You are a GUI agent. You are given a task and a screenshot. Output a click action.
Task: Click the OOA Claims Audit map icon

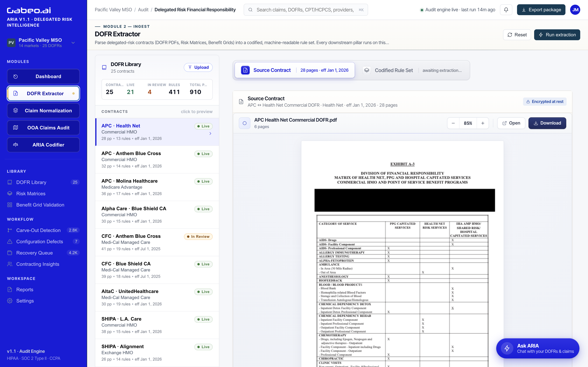(16, 127)
